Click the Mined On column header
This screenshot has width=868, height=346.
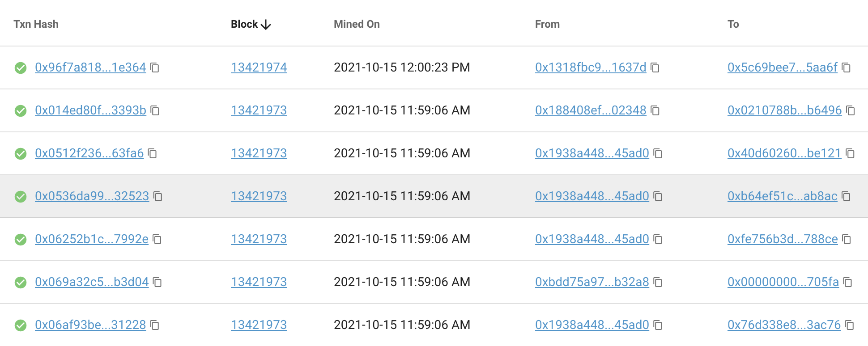[357, 24]
